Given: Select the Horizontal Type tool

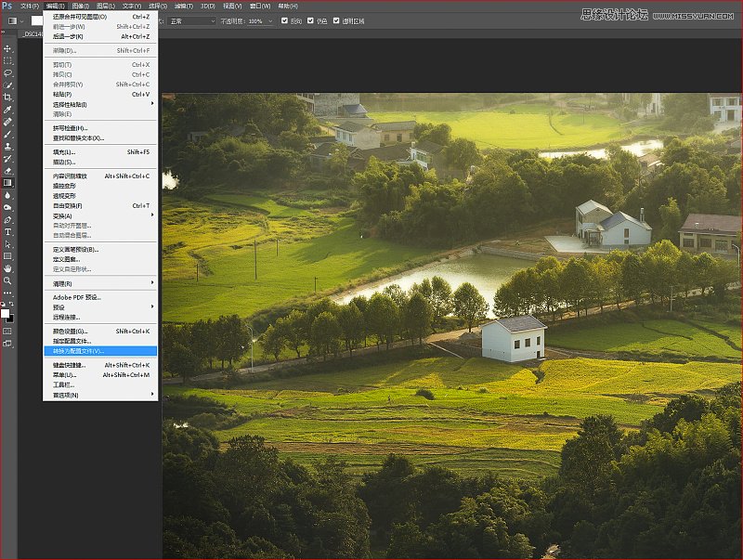Looking at the screenshot, I should click(7, 231).
